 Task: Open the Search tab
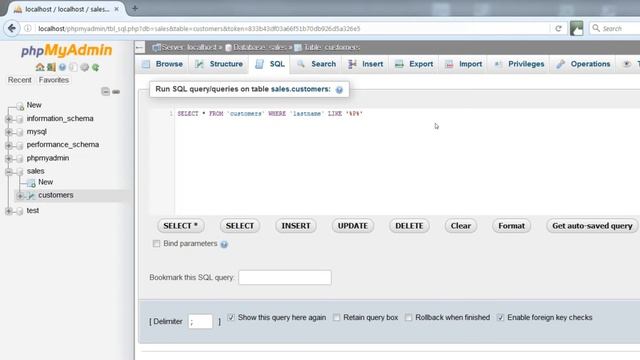click(x=317, y=64)
